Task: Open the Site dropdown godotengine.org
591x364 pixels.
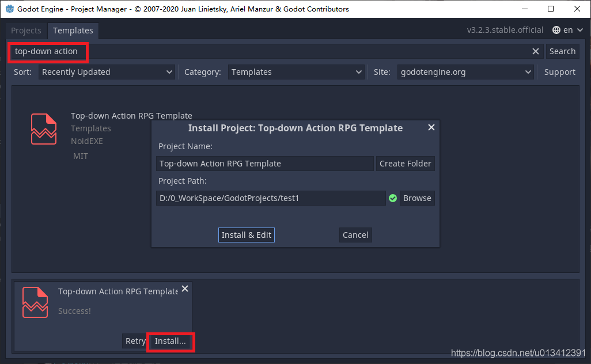Action: [465, 72]
